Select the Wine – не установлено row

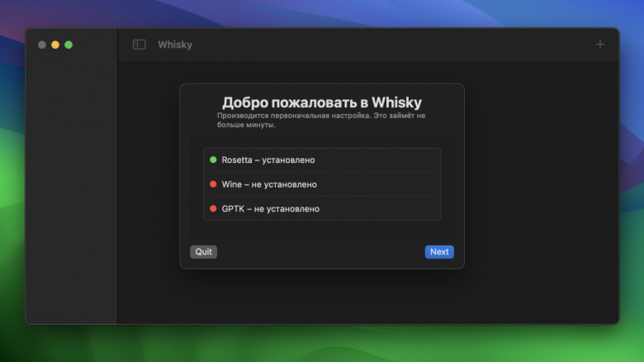click(322, 184)
